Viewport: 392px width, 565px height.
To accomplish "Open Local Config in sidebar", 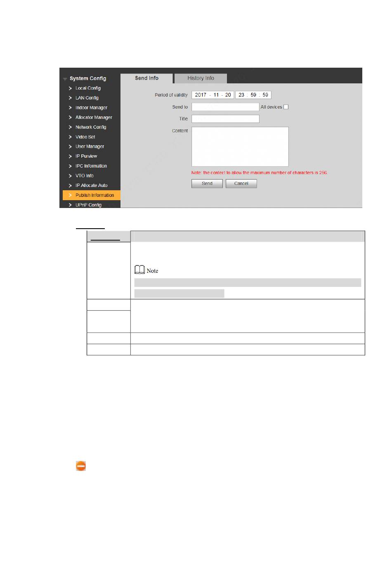I will point(88,88).
